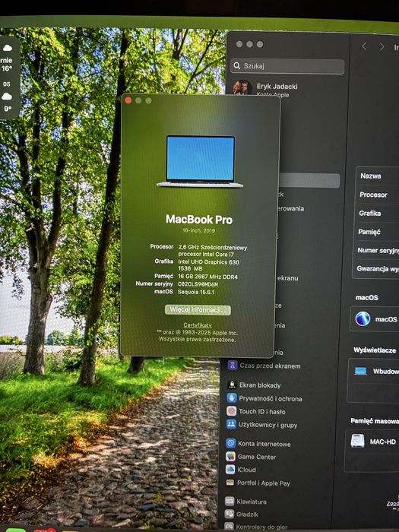Select Użytkownicy i grupy sidebar item
399x532 pixels.
262,424
